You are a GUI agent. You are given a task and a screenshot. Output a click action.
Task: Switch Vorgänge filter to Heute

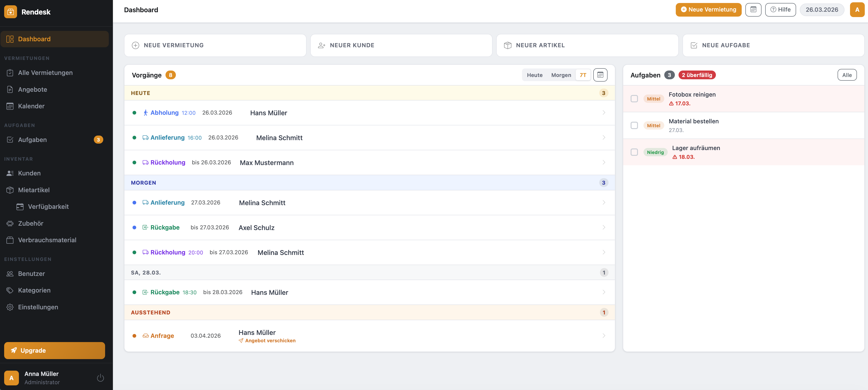[534, 75]
